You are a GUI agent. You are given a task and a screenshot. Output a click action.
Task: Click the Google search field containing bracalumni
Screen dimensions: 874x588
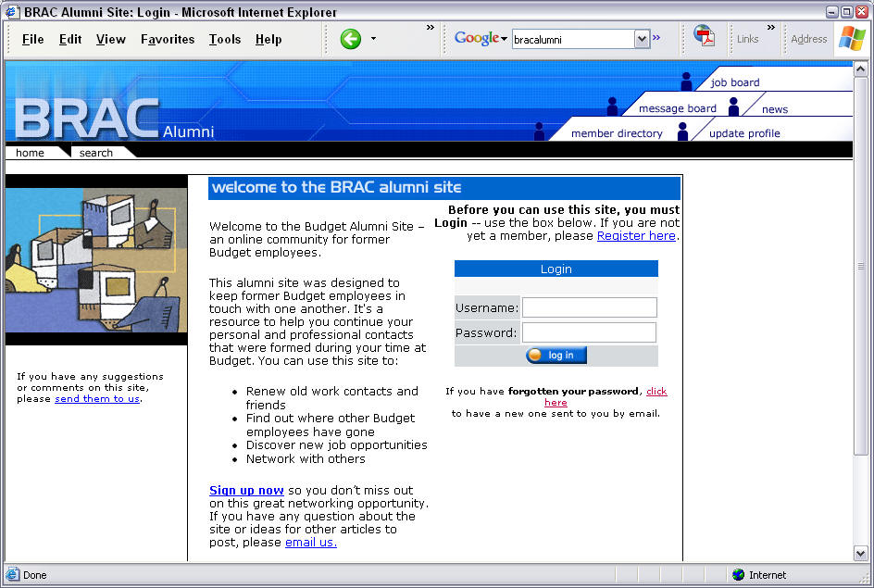coord(574,39)
